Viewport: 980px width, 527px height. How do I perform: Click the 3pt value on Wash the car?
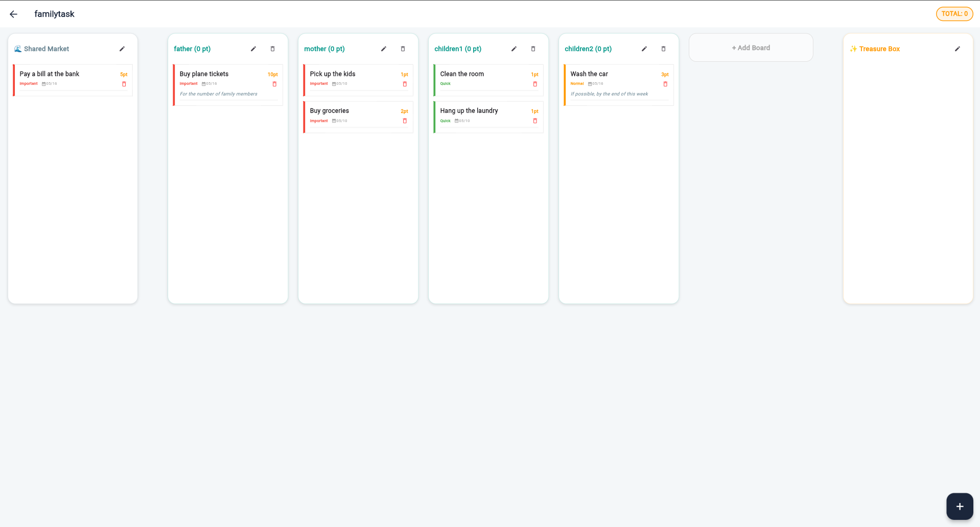point(665,75)
